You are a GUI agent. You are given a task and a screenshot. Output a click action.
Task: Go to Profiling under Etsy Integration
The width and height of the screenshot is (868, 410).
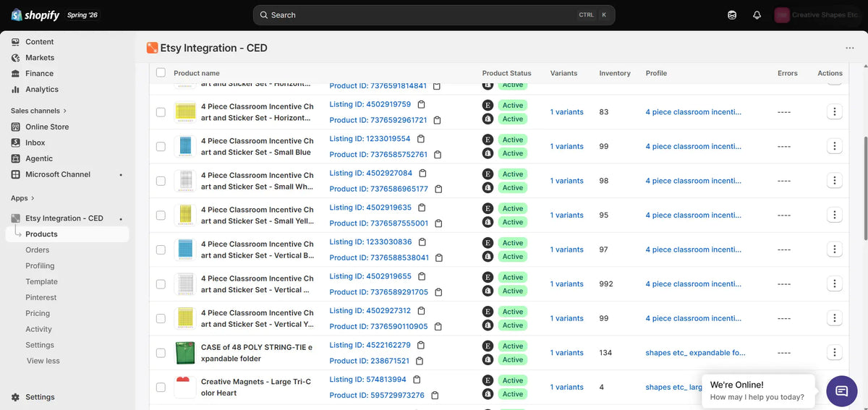click(40, 266)
